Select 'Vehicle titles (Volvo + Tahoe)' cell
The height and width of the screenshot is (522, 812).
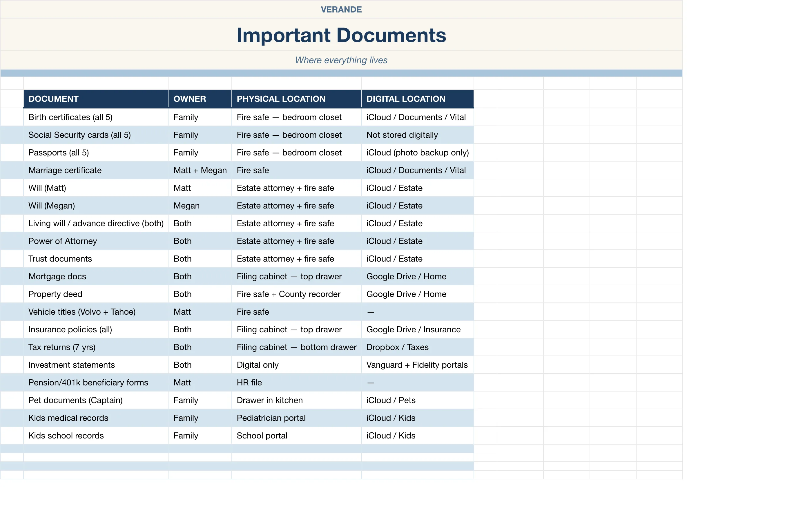click(x=96, y=312)
